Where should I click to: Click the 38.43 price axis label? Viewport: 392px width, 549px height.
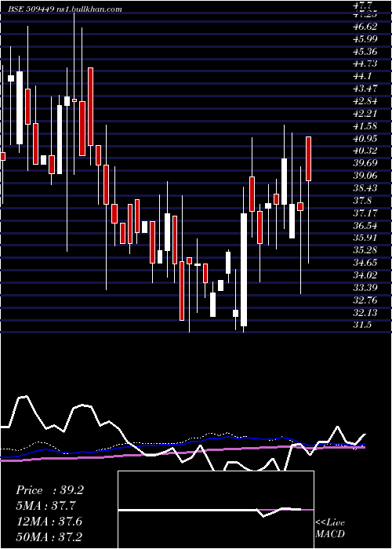[x=365, y=188]
